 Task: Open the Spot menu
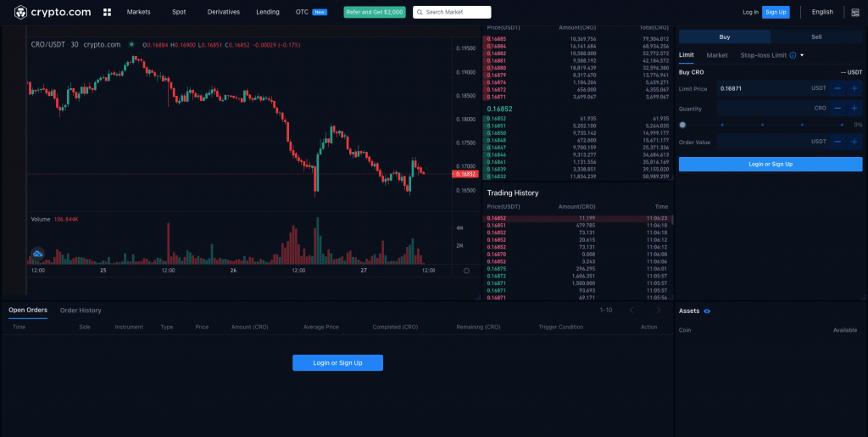[x=179, y=12]
